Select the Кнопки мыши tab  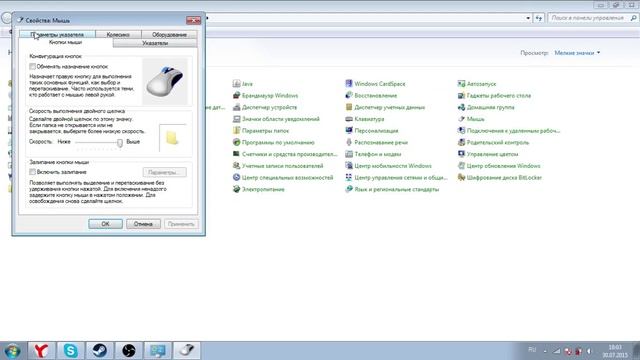tap(65, 42)
